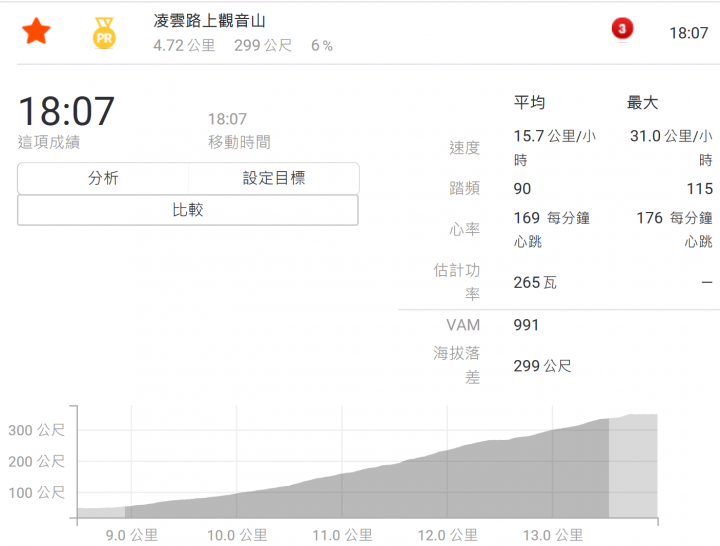The height and width of the screenshot is (546, 720).
Task: Click the light gray region at chart end
Action: pyautogui.click(x=633, y=466)
